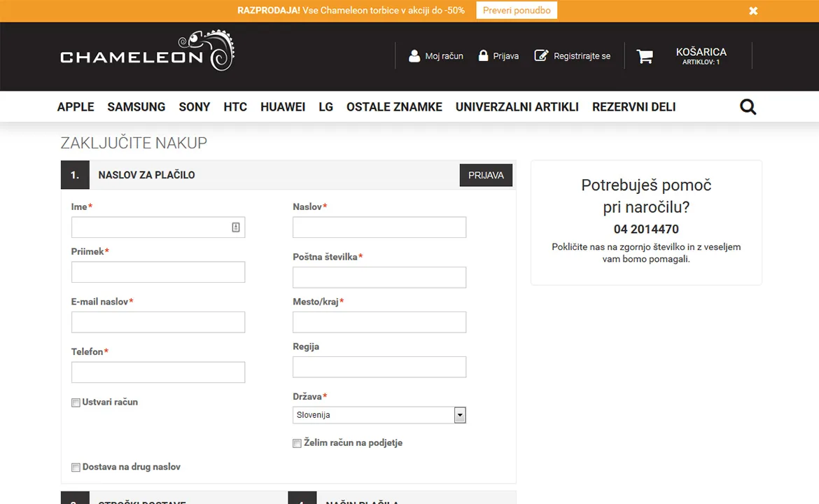
Task: Click into the Regija field
Action: coord(379,367)
